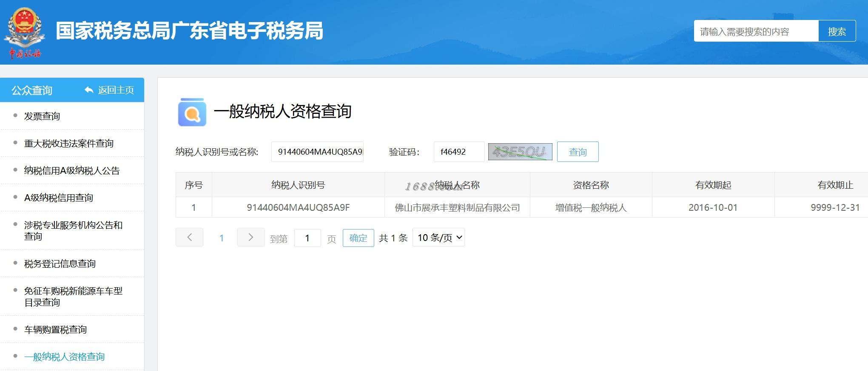
Task: Click the 纳税人识别号 column header
Action: coord(298,185)
